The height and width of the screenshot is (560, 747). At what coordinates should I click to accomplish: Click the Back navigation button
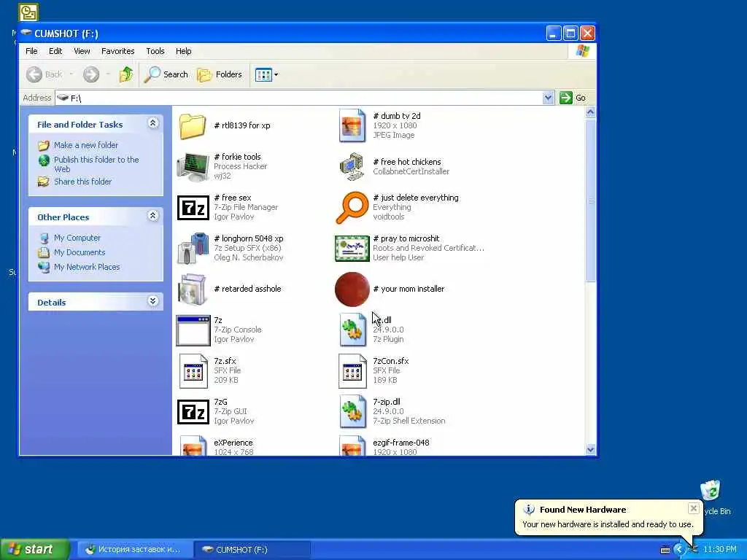coord(44,74)
